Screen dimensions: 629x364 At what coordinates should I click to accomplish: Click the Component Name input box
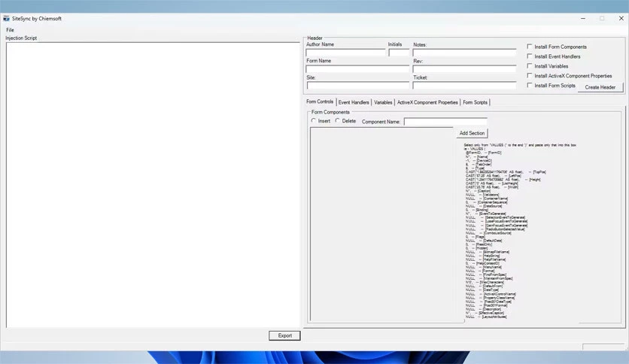pyautogui.click(x=445, y=122)
